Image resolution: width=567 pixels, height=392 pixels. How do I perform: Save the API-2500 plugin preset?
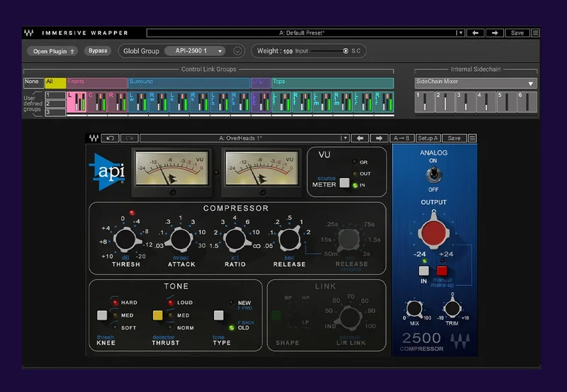(x=454, y=138)
